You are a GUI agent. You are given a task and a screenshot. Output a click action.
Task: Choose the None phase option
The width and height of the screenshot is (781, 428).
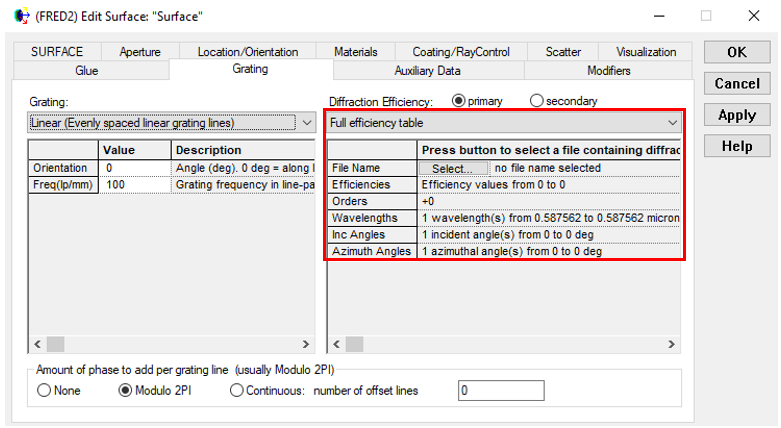(45, 391)
